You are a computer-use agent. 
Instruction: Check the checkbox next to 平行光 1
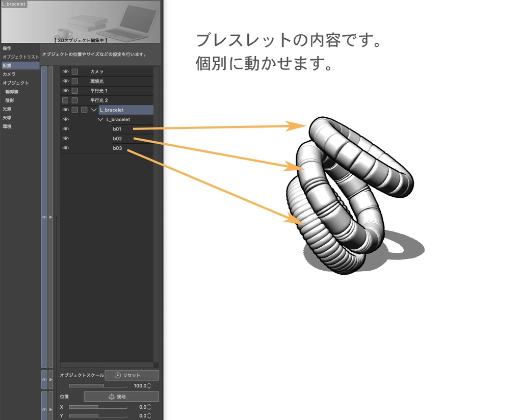pos(74,90)
